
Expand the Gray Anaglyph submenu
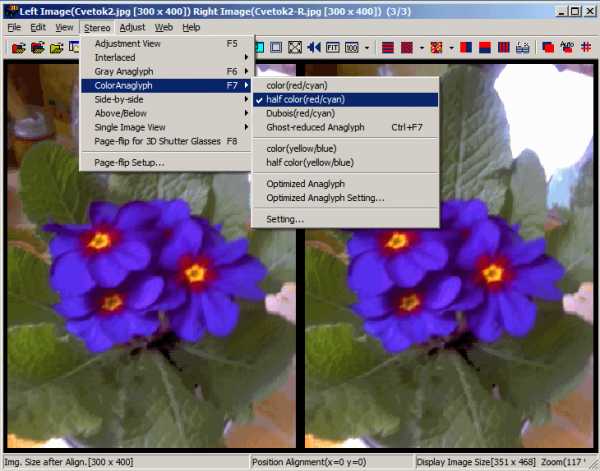point(166,72)
